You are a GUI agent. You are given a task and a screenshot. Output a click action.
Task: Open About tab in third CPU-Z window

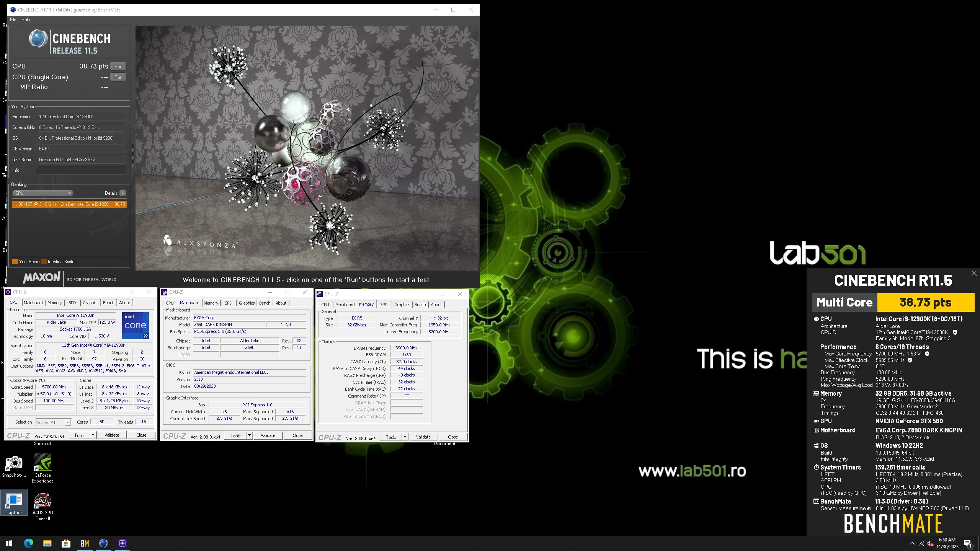(x=436, y=305)
